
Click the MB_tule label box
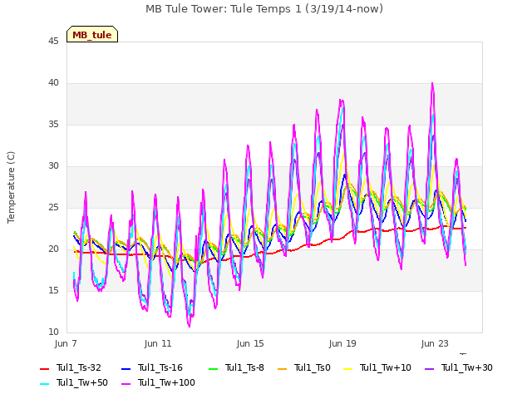click(x=92, y=34)
